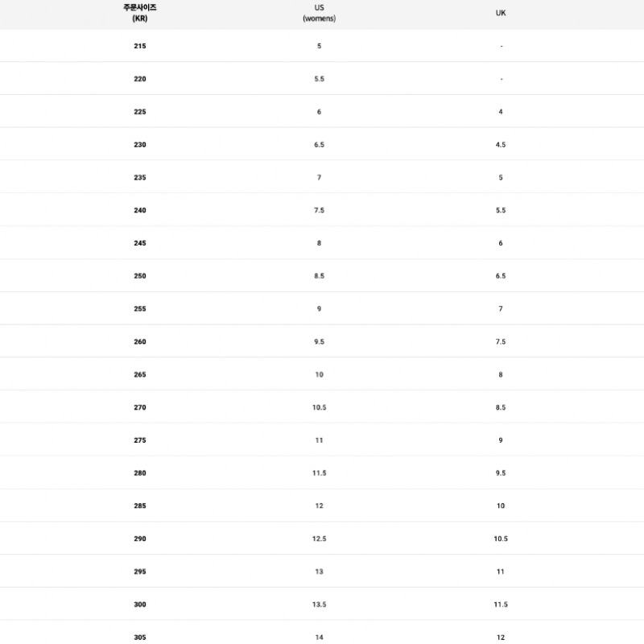
Task: Click the UK column header
Action: pos(501,12)
